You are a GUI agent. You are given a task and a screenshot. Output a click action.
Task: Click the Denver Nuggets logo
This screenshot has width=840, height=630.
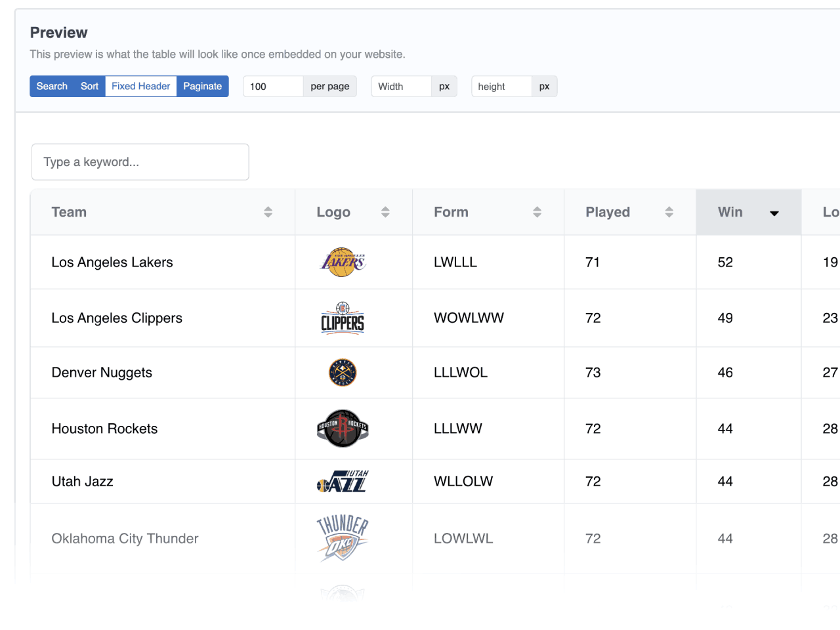point(343,373)
